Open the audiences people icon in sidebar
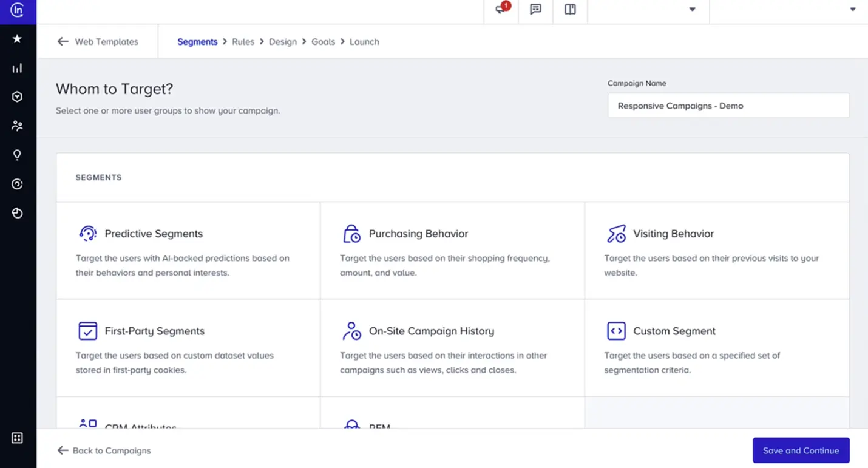Screen dimensions: 868x468 click(17, 126)
